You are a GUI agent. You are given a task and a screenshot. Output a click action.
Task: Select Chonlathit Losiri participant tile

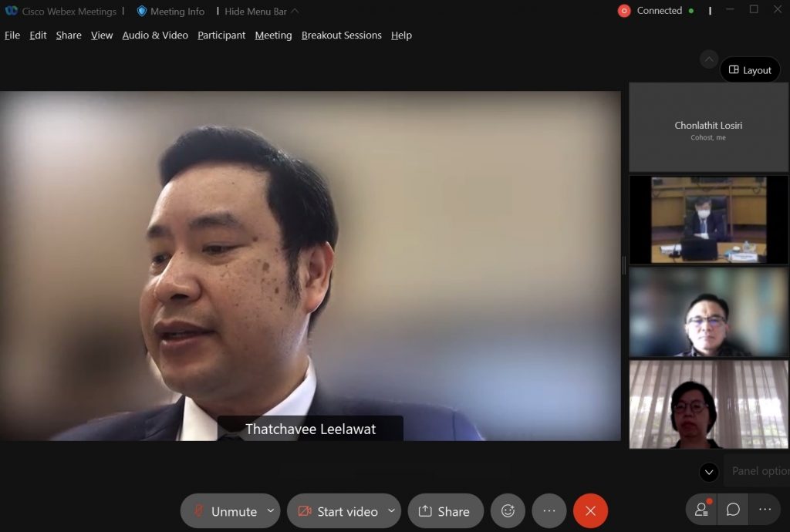point(708,128)
